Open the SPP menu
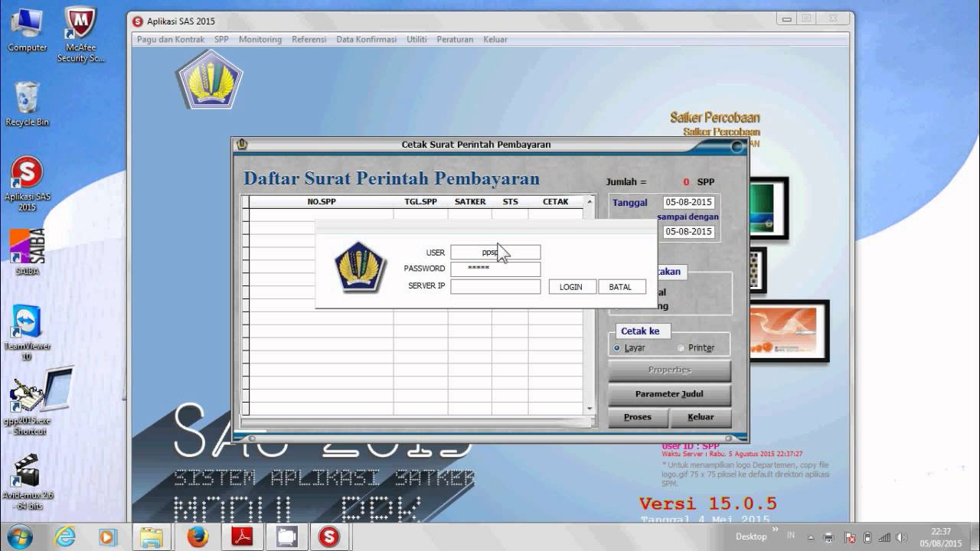Image resolution: width=980 pixels, height=551 pixels. [221, 39]
